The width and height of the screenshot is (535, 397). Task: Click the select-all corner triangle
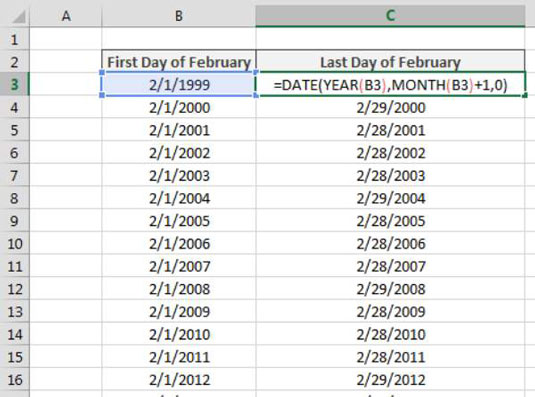click(19, 17)
